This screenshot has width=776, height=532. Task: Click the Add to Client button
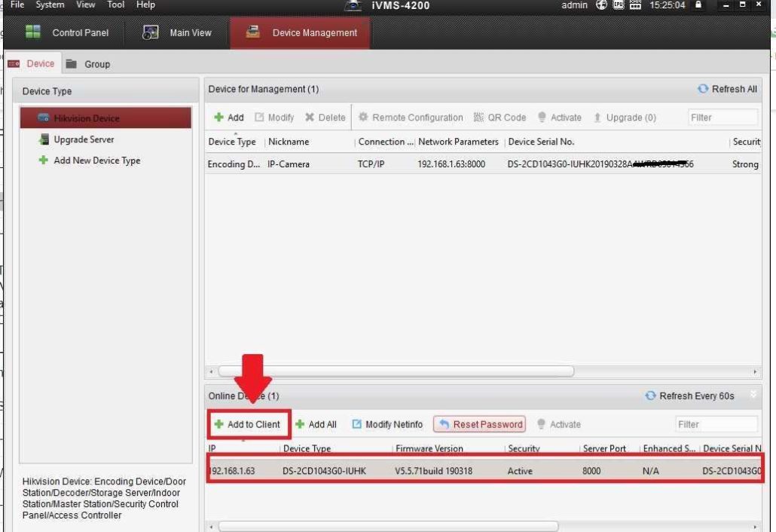248,425
